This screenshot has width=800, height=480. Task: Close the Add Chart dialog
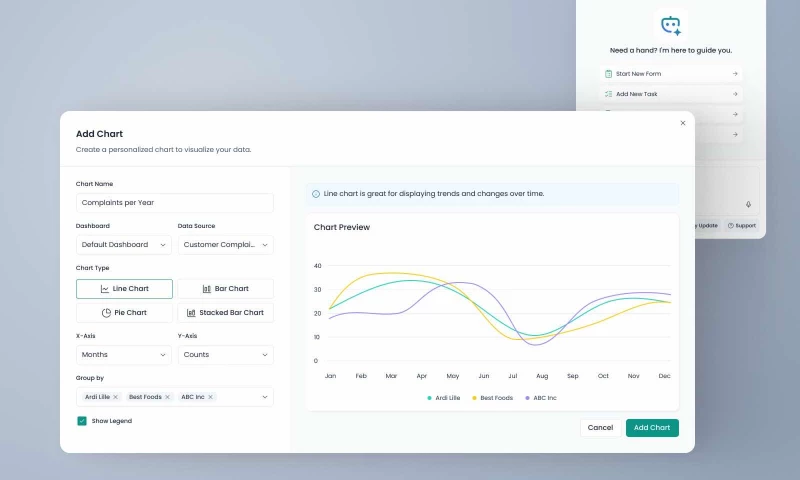[683, 123]
